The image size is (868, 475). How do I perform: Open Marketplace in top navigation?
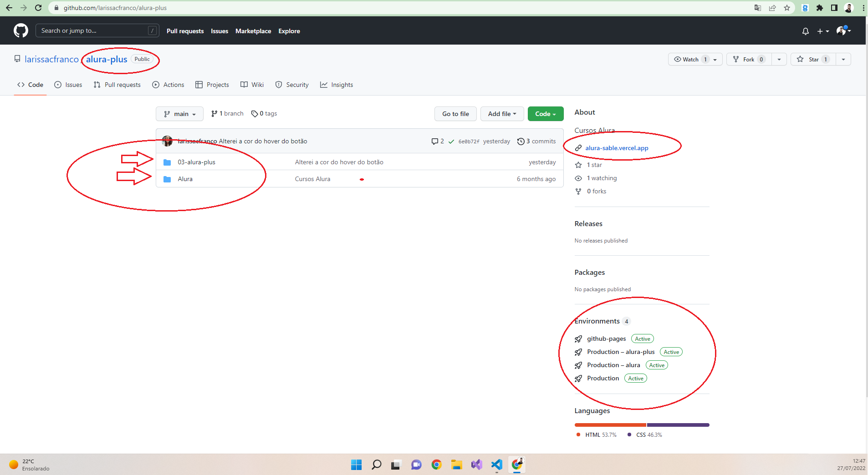click(253, 31)
